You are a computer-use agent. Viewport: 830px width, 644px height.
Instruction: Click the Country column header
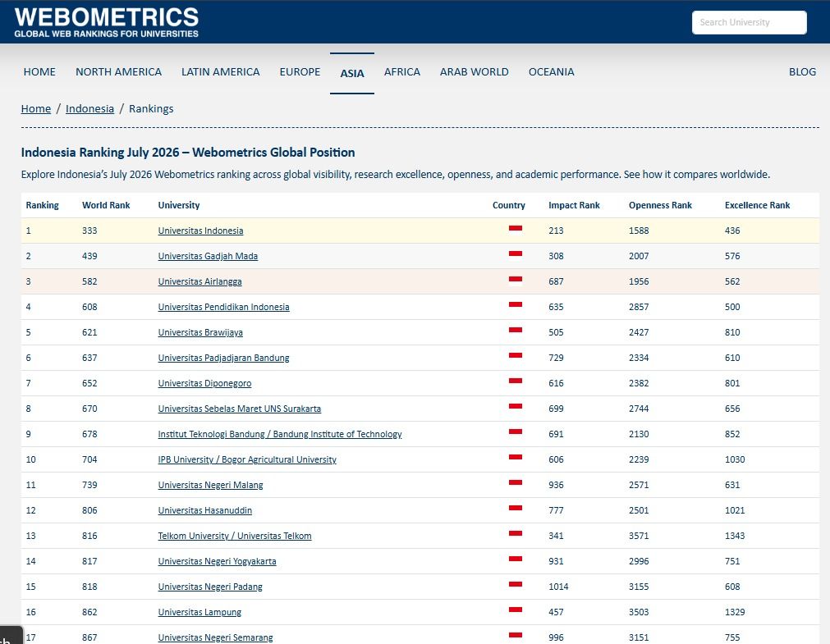[509, 205]
